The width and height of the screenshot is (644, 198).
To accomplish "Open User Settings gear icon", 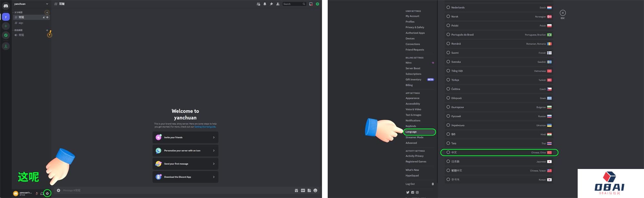I will click(47, 193).
